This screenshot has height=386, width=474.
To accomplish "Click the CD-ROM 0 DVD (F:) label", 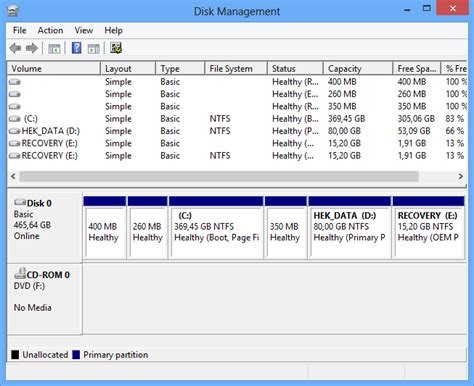I will point(44,299).
